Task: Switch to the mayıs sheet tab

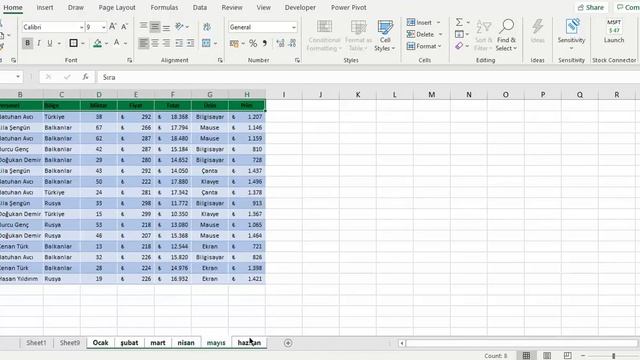Action: point(216,343)
